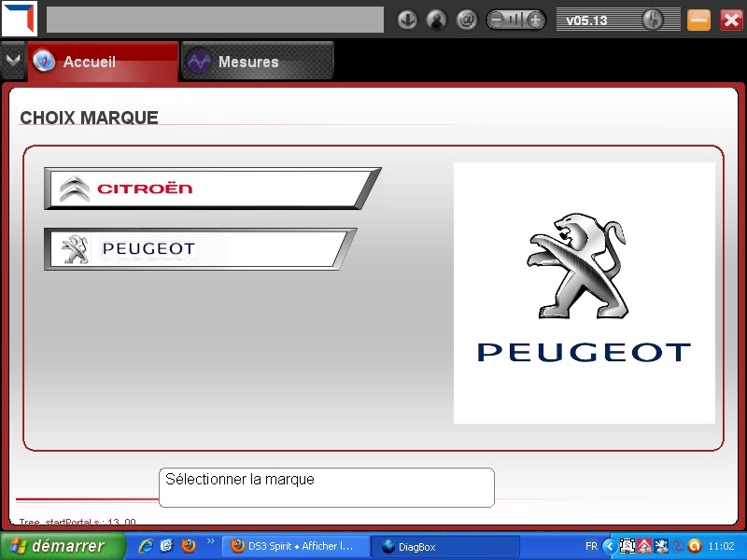Viewport: 747px width, 560px height.
Task: Click the 'Sélectionner la marque' message box
Action: click(326, 487)
